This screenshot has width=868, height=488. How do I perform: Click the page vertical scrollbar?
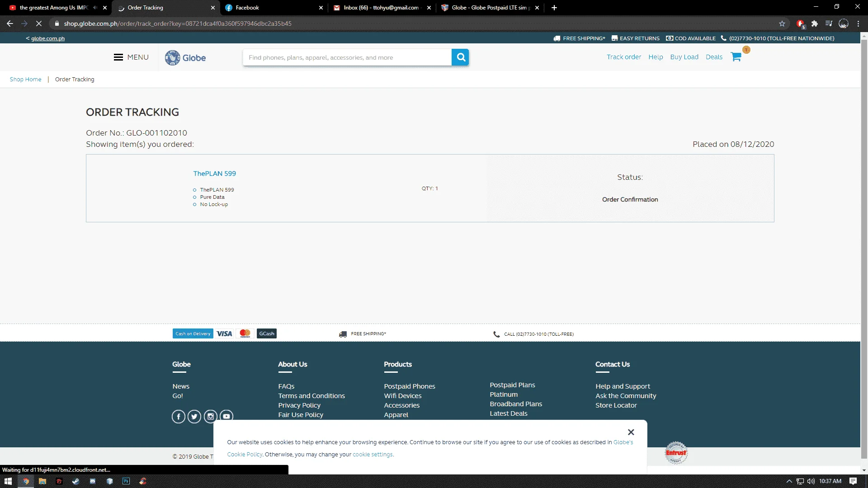864,249
